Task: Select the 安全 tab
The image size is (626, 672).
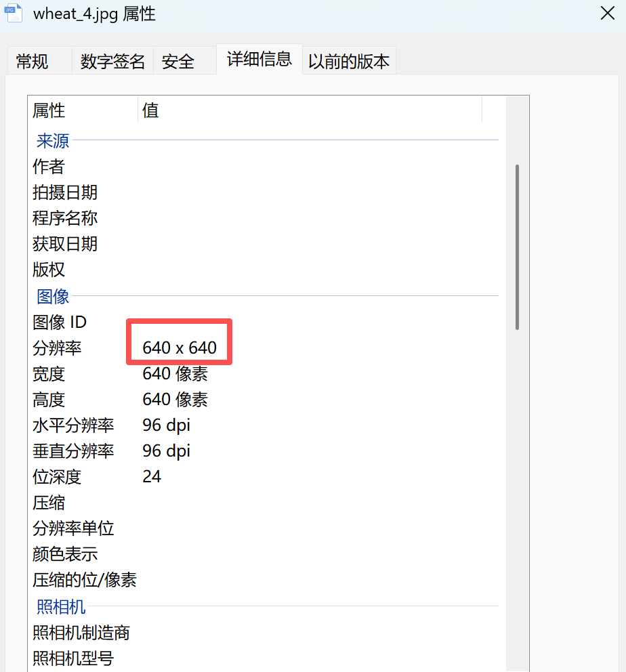Action: tap(185, 61)
